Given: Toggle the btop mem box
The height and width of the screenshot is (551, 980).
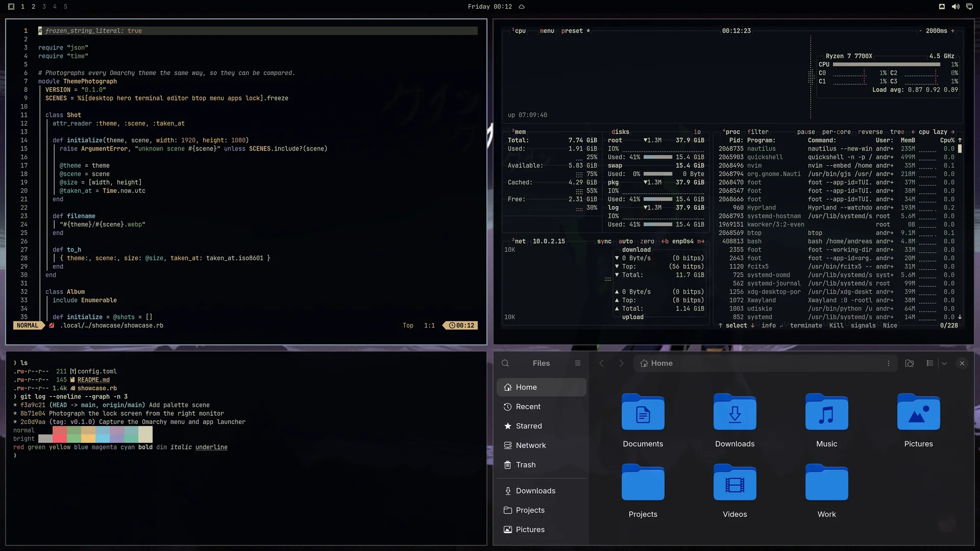Looking at the screenshot, I should [519, 132].
